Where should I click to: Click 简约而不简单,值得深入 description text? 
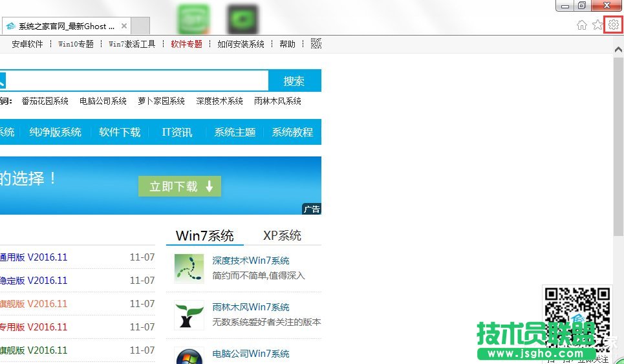[259, 275]
